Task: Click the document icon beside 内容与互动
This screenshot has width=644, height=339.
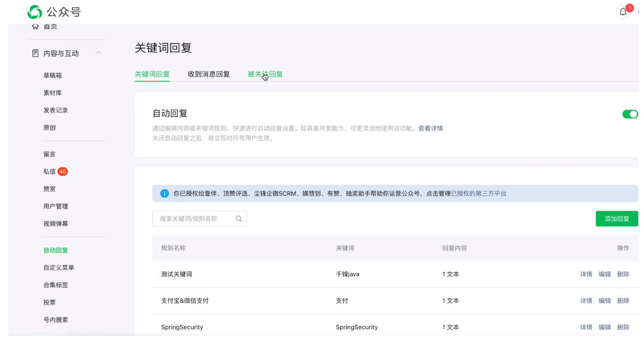Action: (35, 53)
